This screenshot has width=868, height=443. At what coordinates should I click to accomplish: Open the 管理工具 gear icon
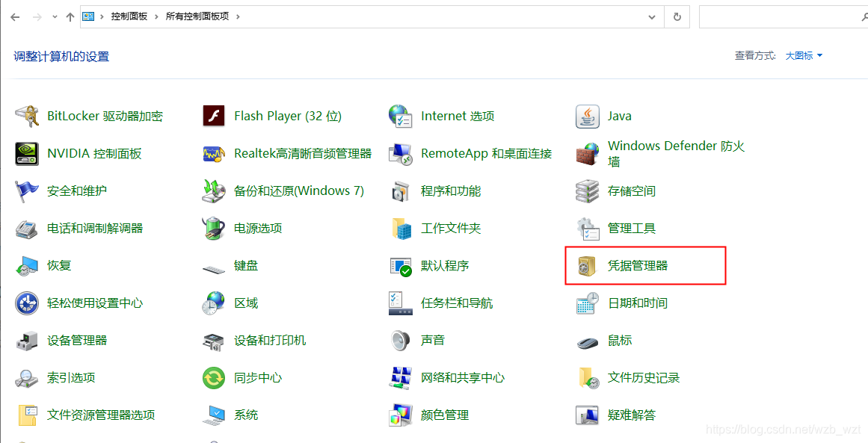tap(588, 229)
